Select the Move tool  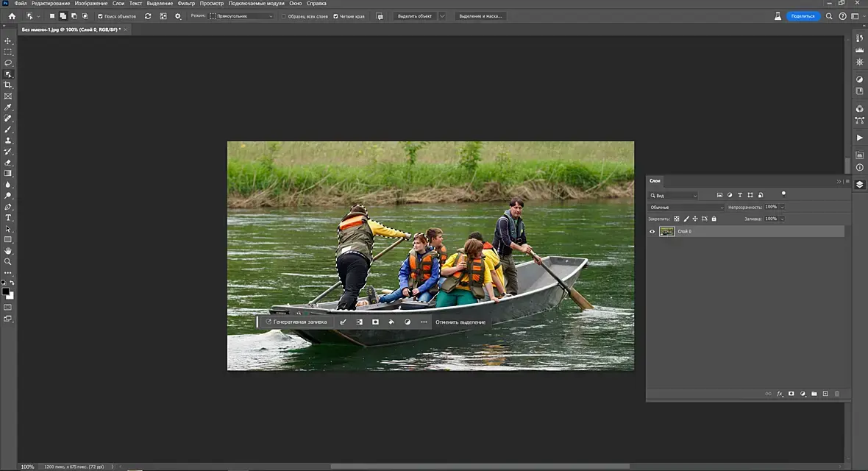point(8,41)
